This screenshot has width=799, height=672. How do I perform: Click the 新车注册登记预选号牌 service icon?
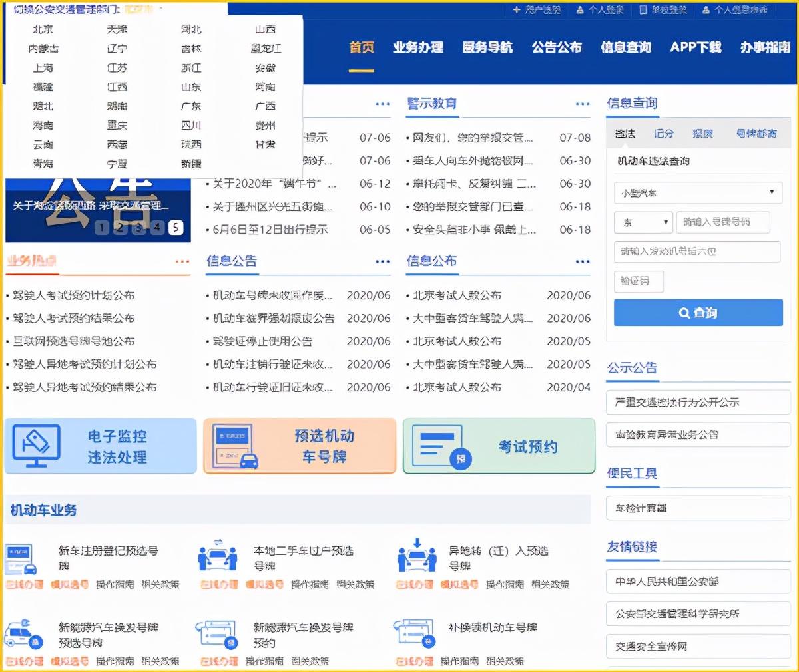pos(20,559)
